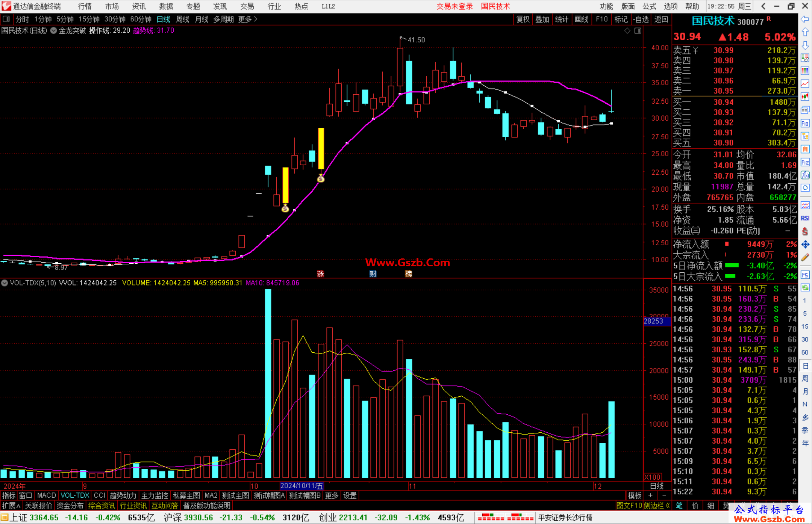Click the circle icon in right sidebar
Image resolution: width=812 pixels, height=524 pixels.
805,188
